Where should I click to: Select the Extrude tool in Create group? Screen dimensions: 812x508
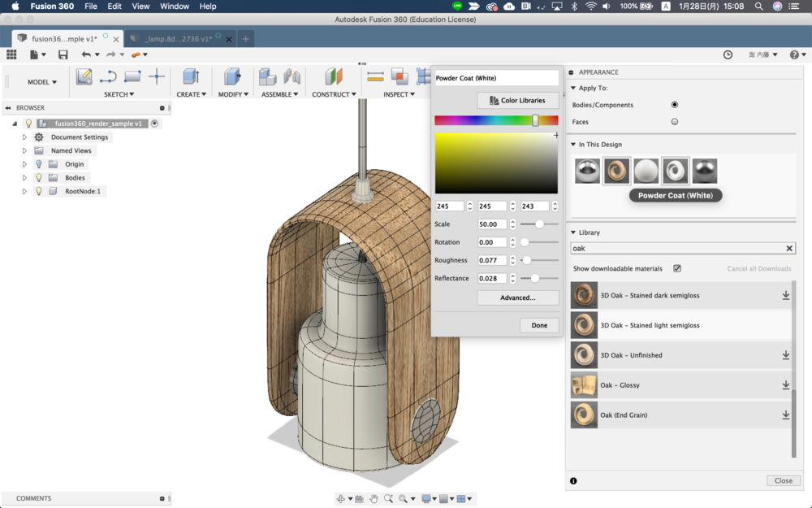191,76
